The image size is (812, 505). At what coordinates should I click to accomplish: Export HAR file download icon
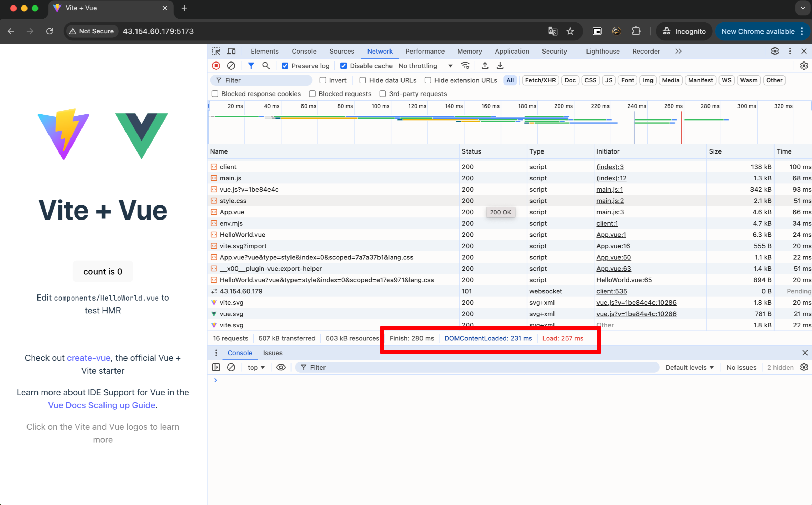tap(500, 66)
